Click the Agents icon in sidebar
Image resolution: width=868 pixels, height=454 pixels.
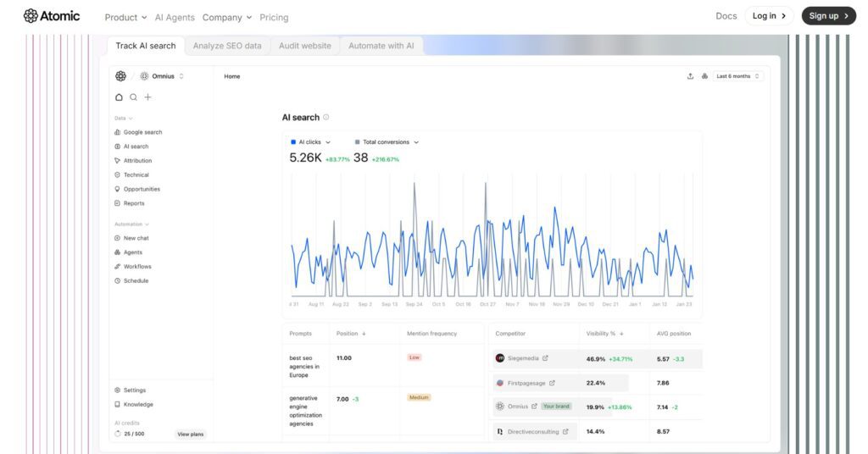click(x=117, y=252)
